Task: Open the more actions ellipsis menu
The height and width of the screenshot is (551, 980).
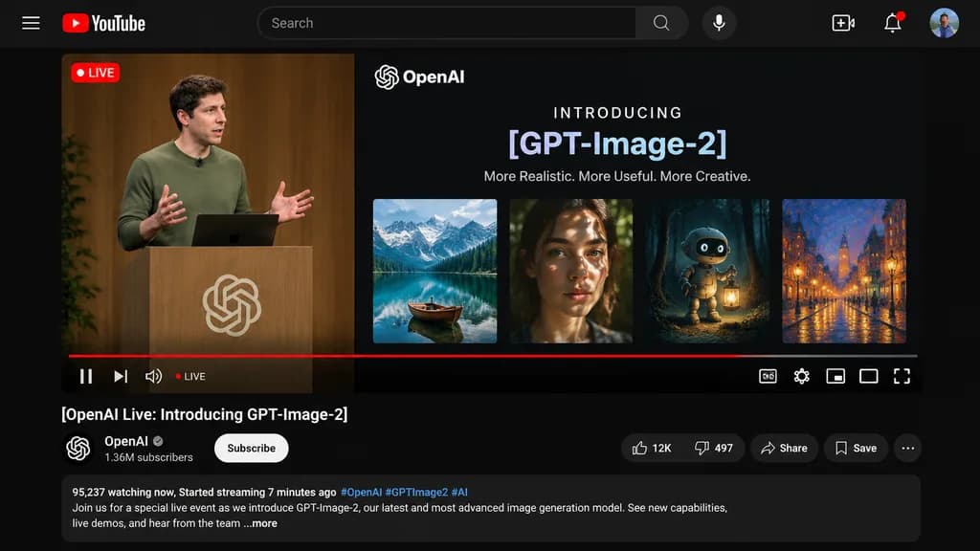Action: 907,448
